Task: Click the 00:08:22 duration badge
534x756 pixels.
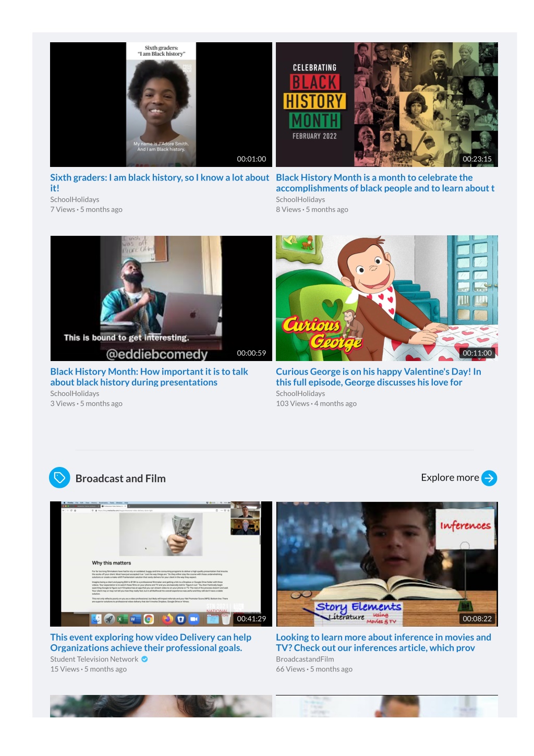Action: point(477,618)
